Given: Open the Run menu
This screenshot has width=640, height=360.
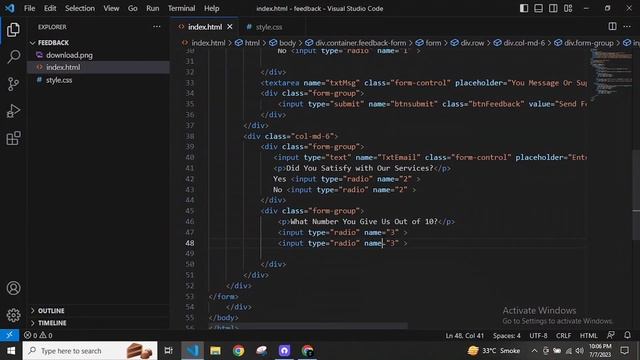Looking at the screenshot, I should (x=153, y=8).
